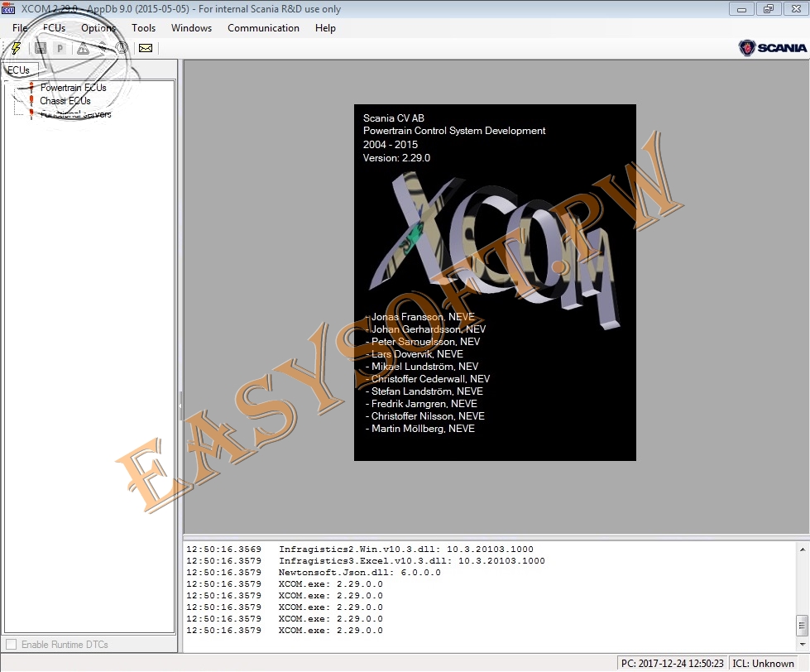Screen dimensions: 810x672
Task: Open the Help menu
Action: pyautogui.click(x=325, y=28)
